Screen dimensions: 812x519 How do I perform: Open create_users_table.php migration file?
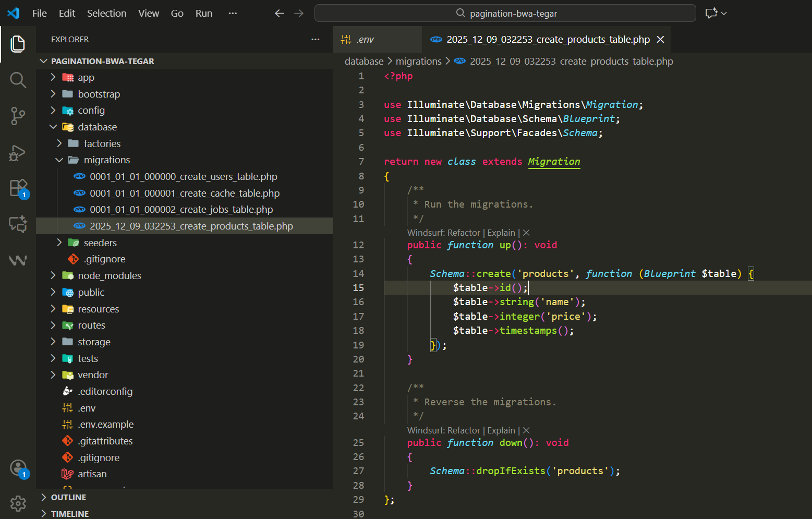183,177
